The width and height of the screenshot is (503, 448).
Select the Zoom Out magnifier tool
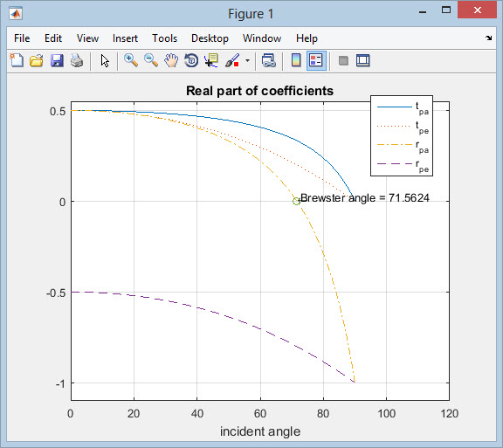pyautogui.click(x=151, y=60)
